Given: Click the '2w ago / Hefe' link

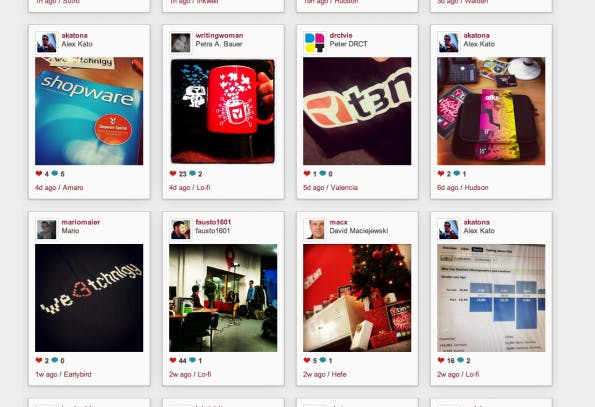Looking at the screenshot, I should click(325, 374).
